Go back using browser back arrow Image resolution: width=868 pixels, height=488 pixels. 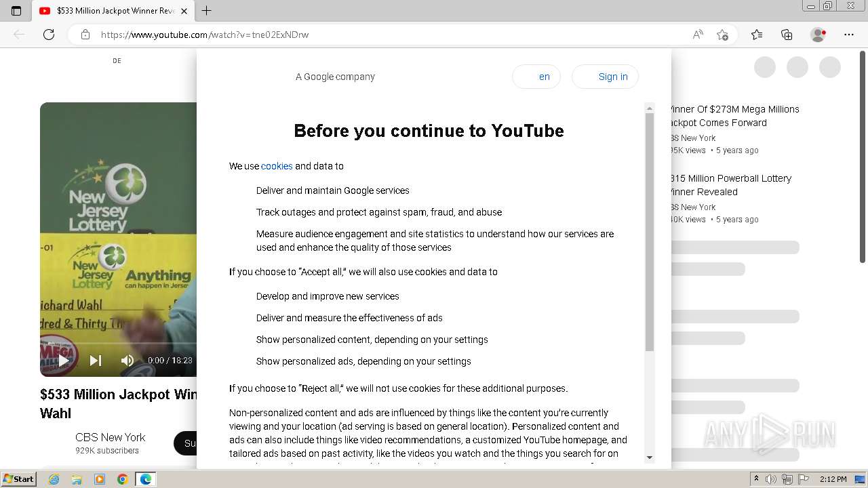click(x=19, y=35)
